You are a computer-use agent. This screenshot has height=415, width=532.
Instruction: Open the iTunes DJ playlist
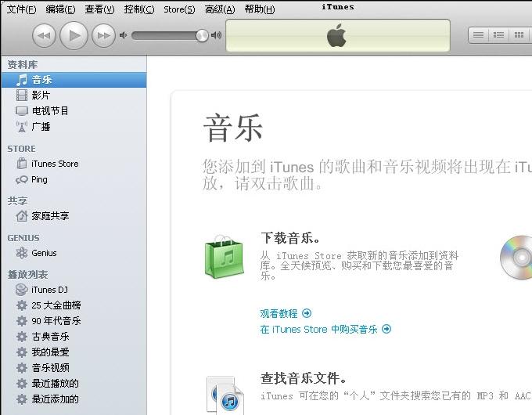(x=49, y=290)
